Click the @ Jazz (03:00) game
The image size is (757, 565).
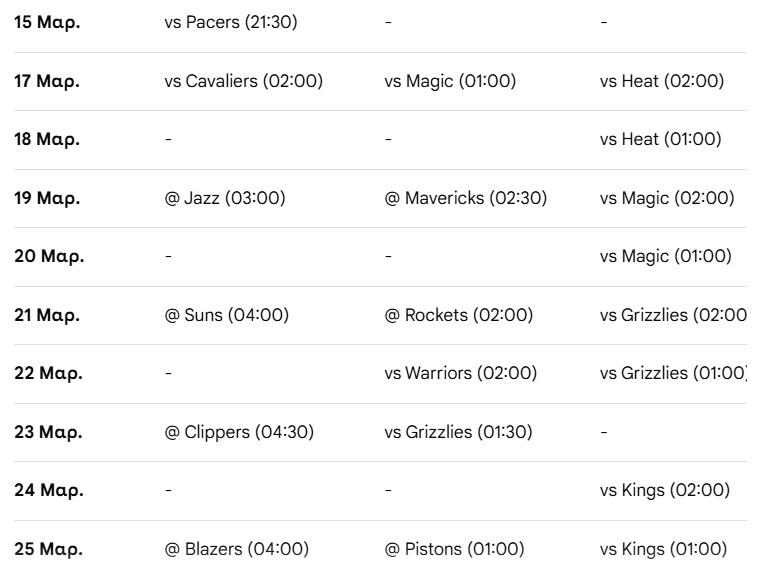pos(225,198)
